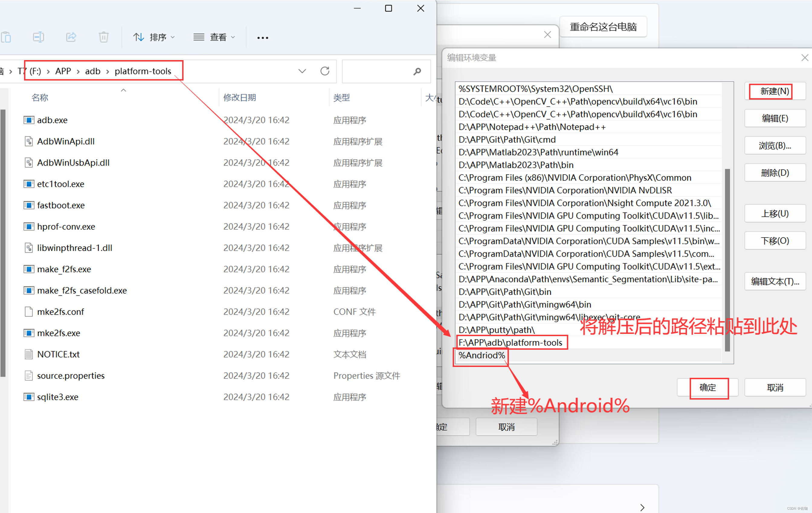
Task: Click the 编辑(E) button
Action: point(775,118)
